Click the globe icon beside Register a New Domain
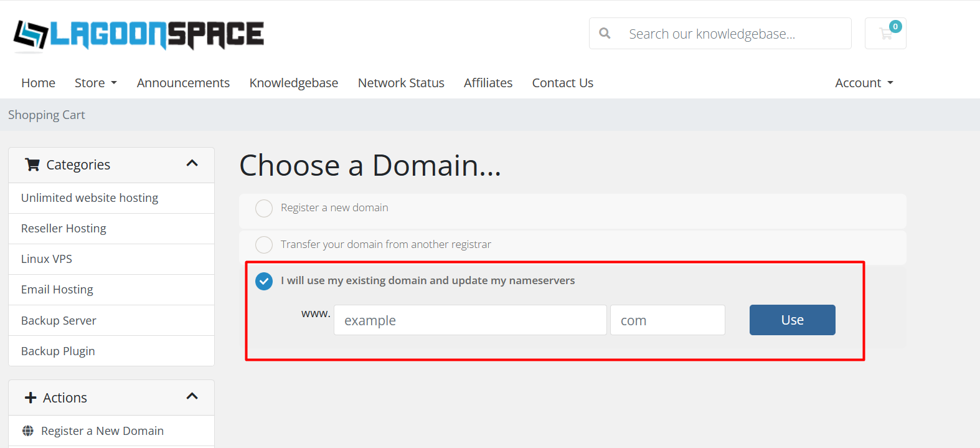 click(28, 431)
